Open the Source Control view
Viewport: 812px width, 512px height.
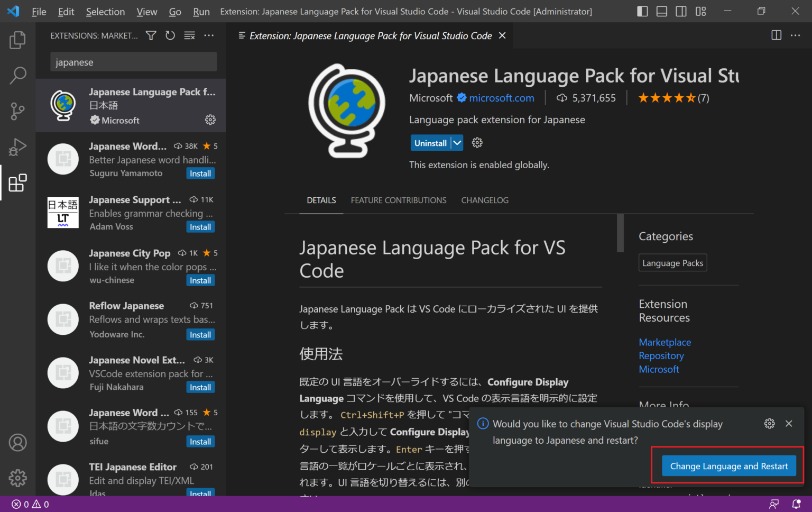[x=17, y=111]
